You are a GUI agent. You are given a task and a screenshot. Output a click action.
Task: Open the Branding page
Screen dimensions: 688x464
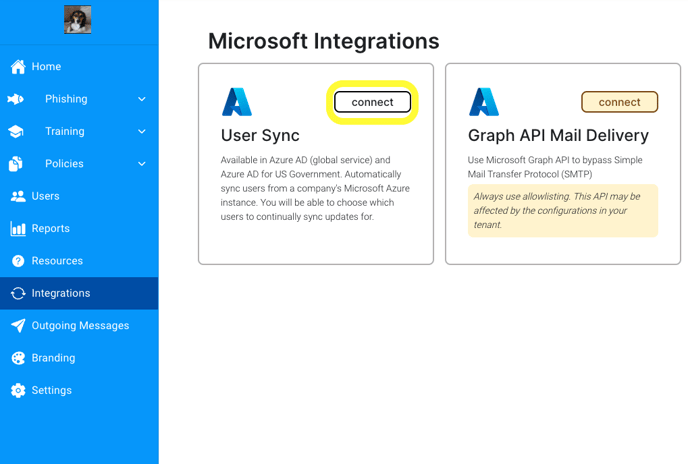pos(79,358)
